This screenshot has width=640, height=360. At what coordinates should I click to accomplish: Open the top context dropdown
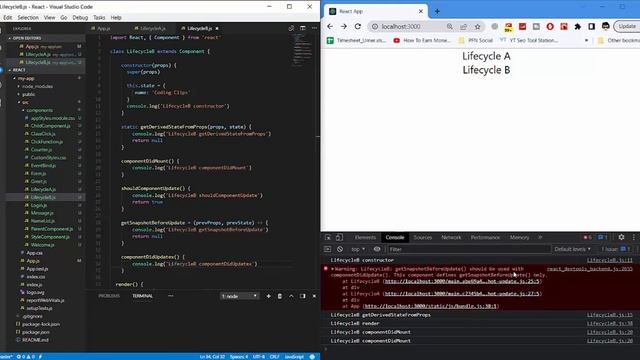[x=358, y=249]
